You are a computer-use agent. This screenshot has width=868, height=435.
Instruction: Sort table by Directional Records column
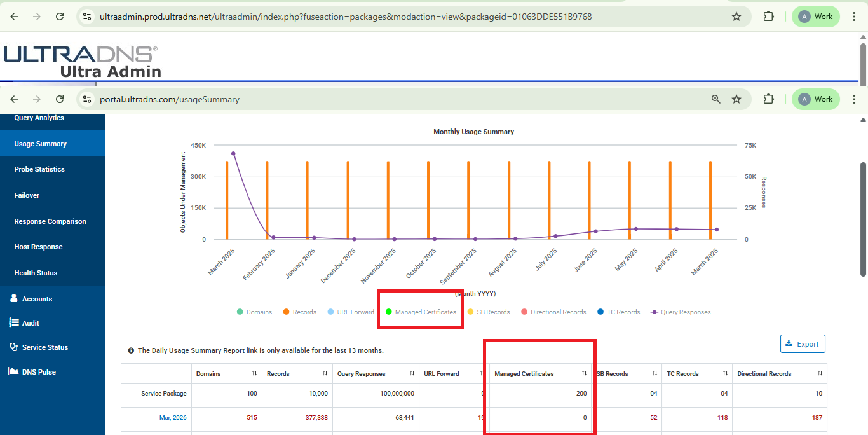(820, 373)
